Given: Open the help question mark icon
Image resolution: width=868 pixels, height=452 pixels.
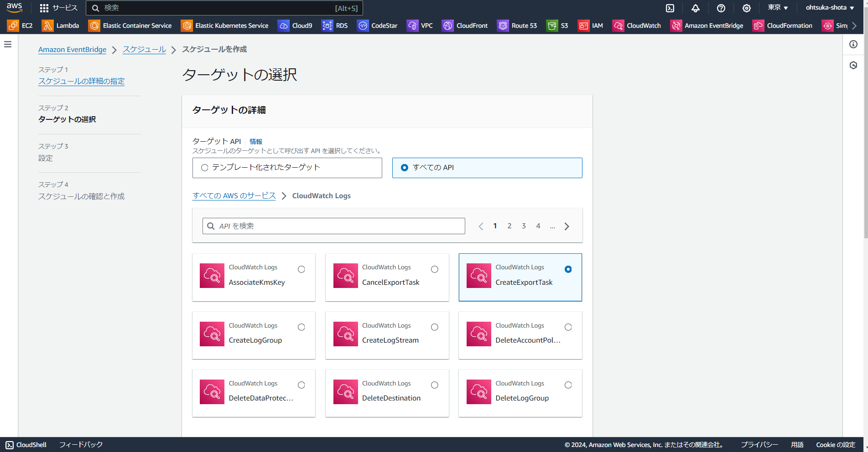Looking at the screenshot, I should click(x=721, y=8).
